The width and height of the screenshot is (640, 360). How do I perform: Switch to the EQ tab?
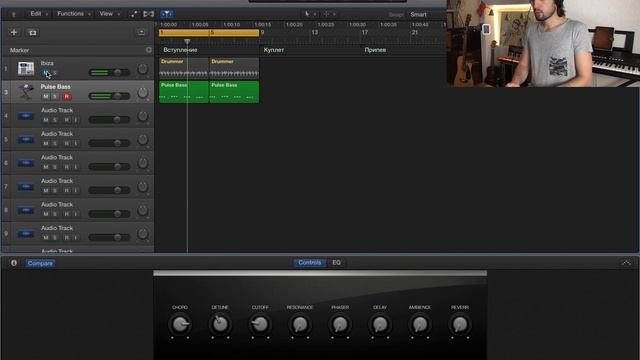336,262
